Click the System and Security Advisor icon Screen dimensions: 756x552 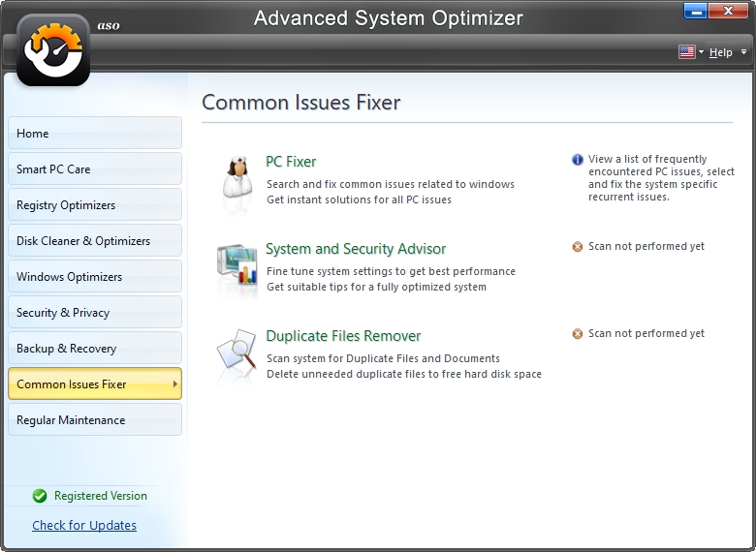click(236, 262)
